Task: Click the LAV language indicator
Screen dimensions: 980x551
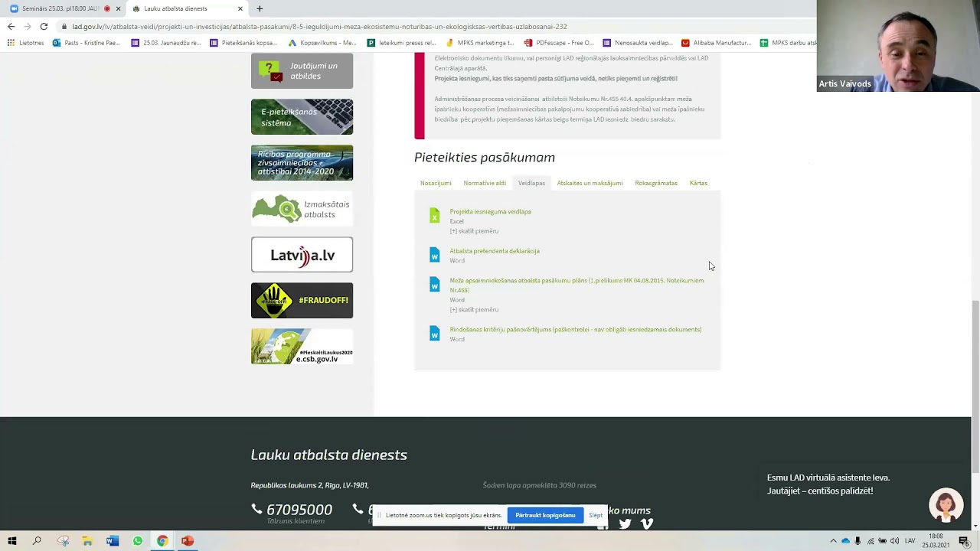Action: point(910,541)
